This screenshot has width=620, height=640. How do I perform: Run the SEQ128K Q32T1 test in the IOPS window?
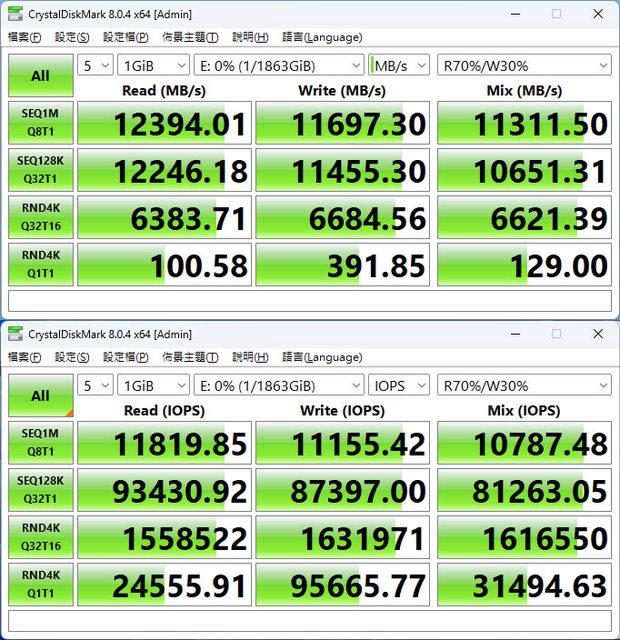[x=40, y=491]
